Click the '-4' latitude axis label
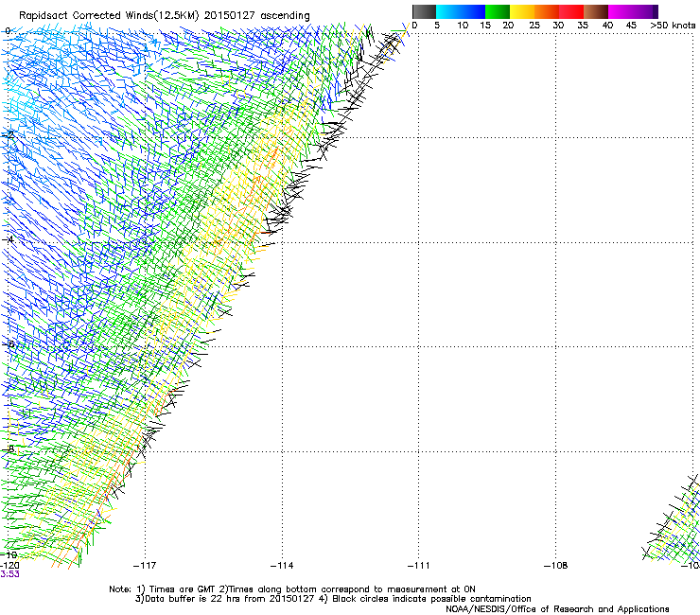 pyautogui.click(x=9, y=239)
